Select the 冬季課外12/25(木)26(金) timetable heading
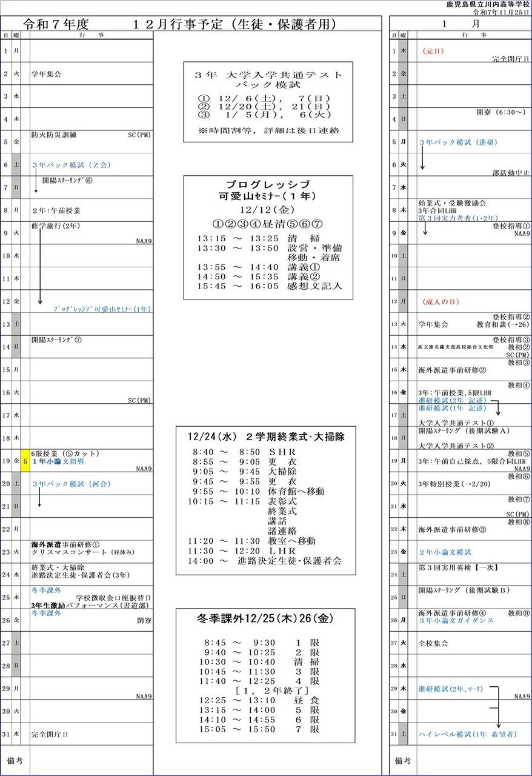532x776 pixels. coord(265,619)
